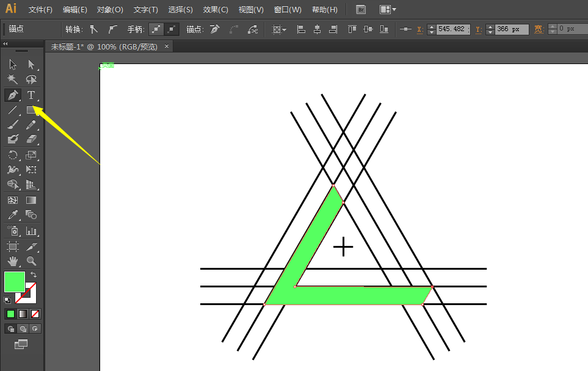Open the 视图(V) menu
588x371 pixels.
(x=251, y=10)
